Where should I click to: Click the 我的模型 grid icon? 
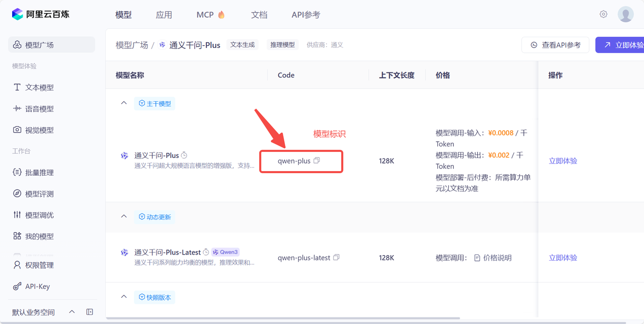[17, 236]
